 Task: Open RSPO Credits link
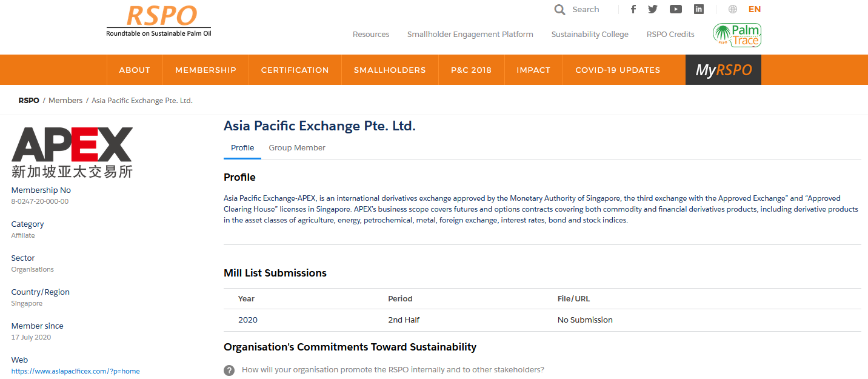(670, 35)
